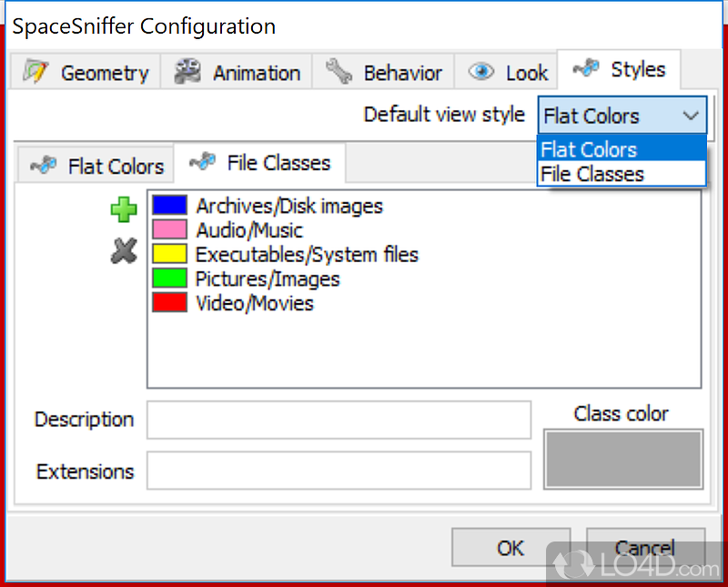The height and width of the screenshot is (587, 728).
Task: Click the Flat Colors sub-tab icon
Action: [43, 165]
